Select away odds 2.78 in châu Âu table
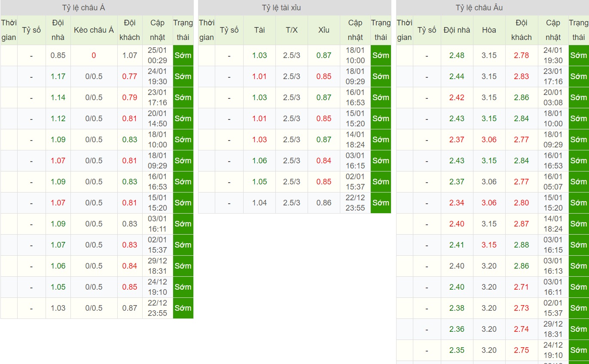The height and width of the screenshot is (364, 589). [522, 55]
